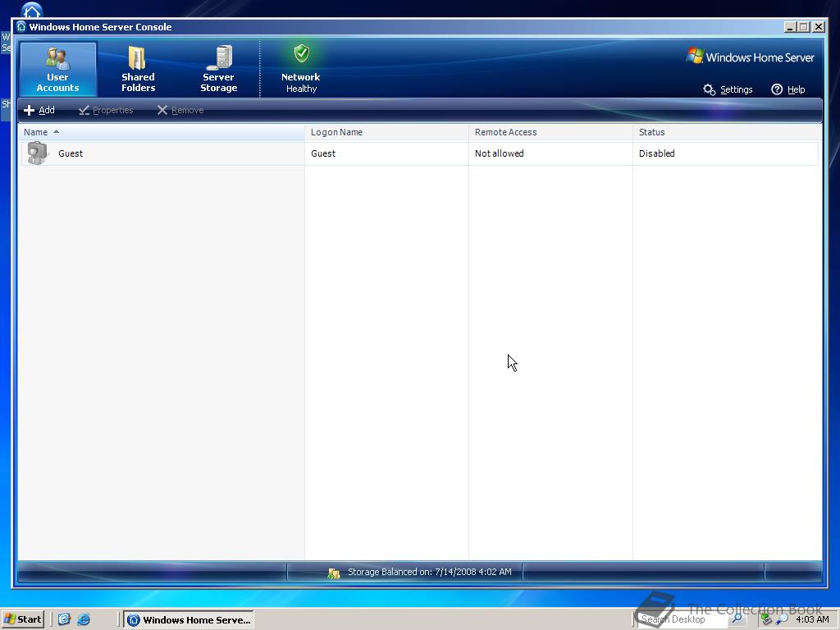This screenshot has height=630, width=840.
Task: Click the taskbar clock showing 4:03 AM
Action: tap(812, 619)
